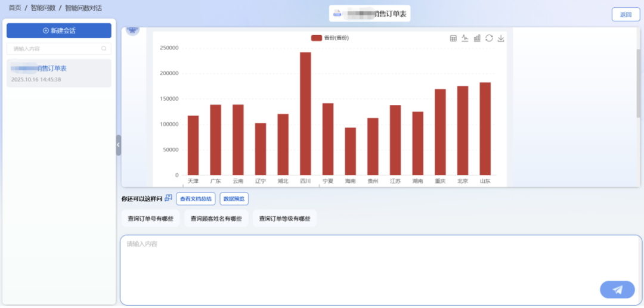Screen dimensions: 644x308
Task: Click the 山东 bar in chart
Action: (x=485, y=129)
